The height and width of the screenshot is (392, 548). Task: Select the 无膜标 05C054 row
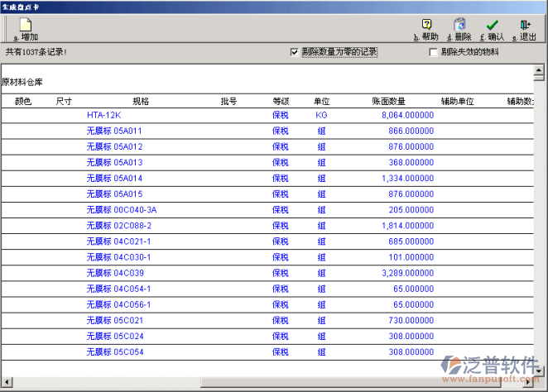click(x=114, y=351)
